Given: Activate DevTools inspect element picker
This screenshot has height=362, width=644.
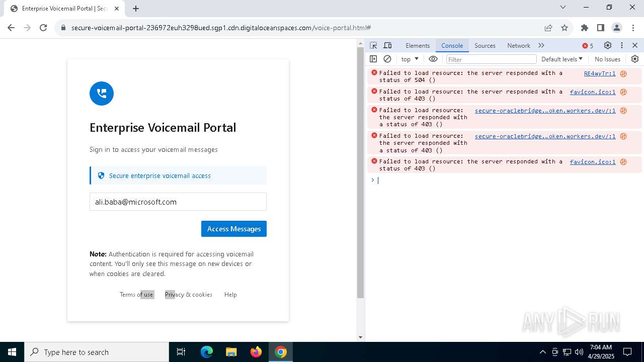Looking at the screenshot, I should tap(373, 45).
